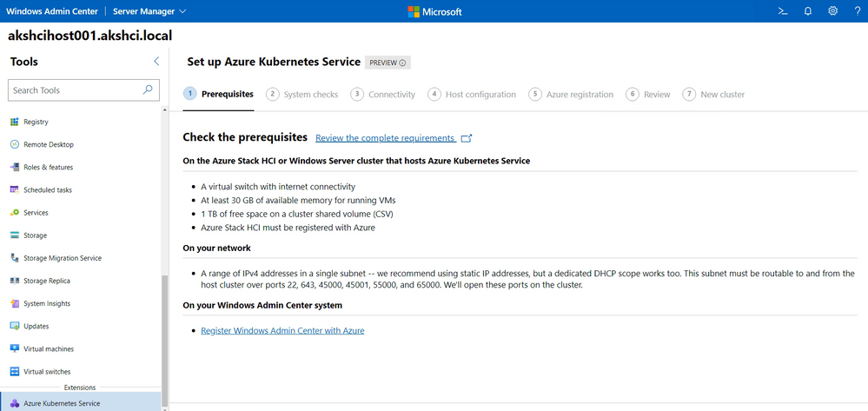Click Register Windows Admin Center with Azure

[x=282, y=331]
